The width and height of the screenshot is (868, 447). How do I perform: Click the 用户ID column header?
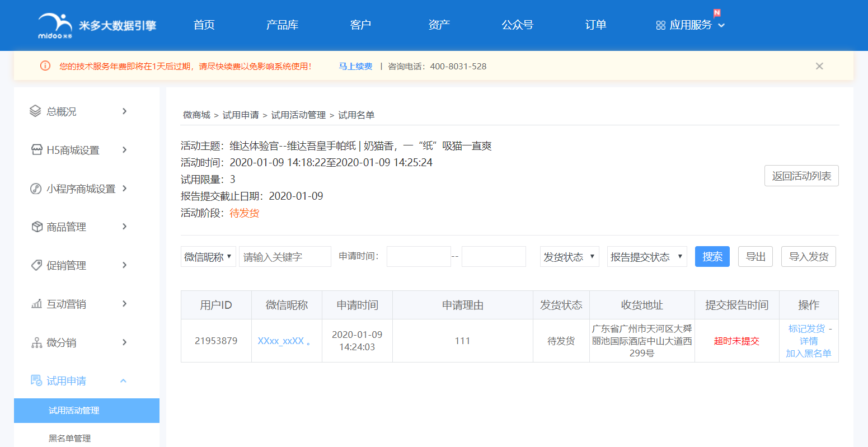coord(216,305)
